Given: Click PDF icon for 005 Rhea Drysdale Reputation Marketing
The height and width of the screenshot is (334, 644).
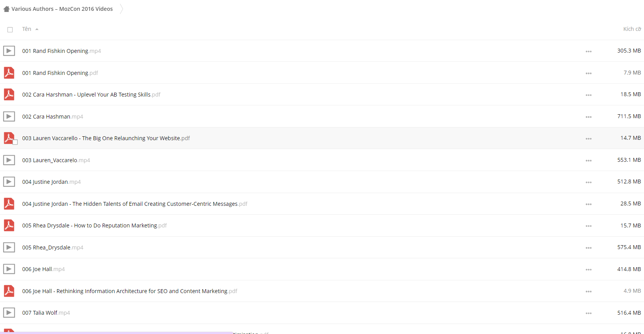Looking at the screenshot, I should coord(9,225).
